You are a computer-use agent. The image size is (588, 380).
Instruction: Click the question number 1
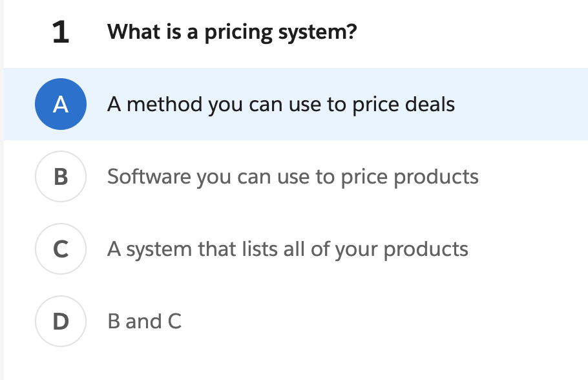point(60,31)
